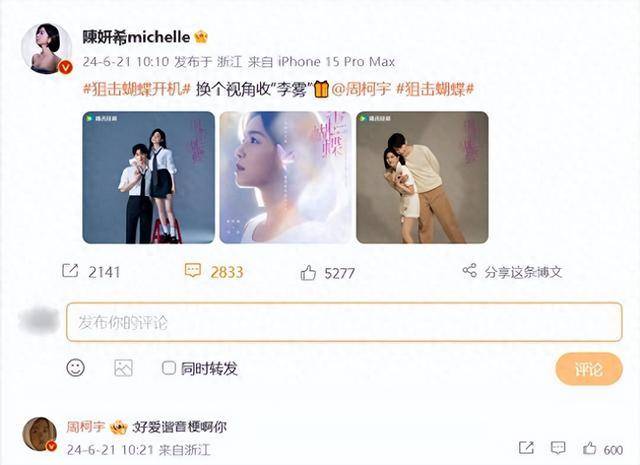This screenshot has height=465, width=640.
Task: Click the repost icon showing 2141
Action: click(70, 271)
